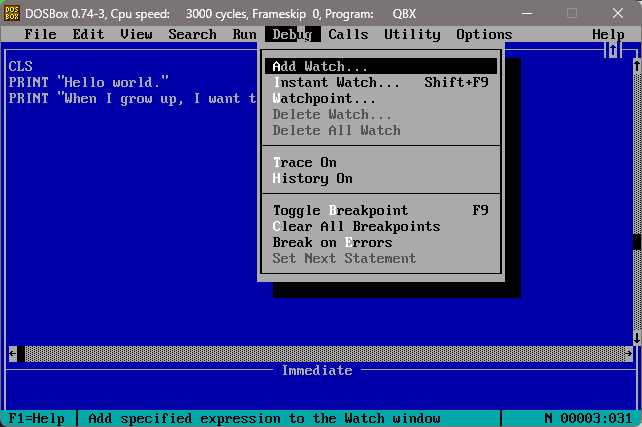This screenshot has height=427, width=642.
Task: Click the horizontal scrollbar thumb box
Action: 21,354
